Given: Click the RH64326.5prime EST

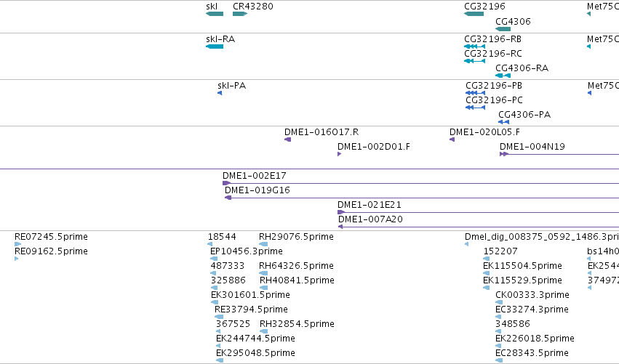Looking at the screenshot, I should [263, 273].
